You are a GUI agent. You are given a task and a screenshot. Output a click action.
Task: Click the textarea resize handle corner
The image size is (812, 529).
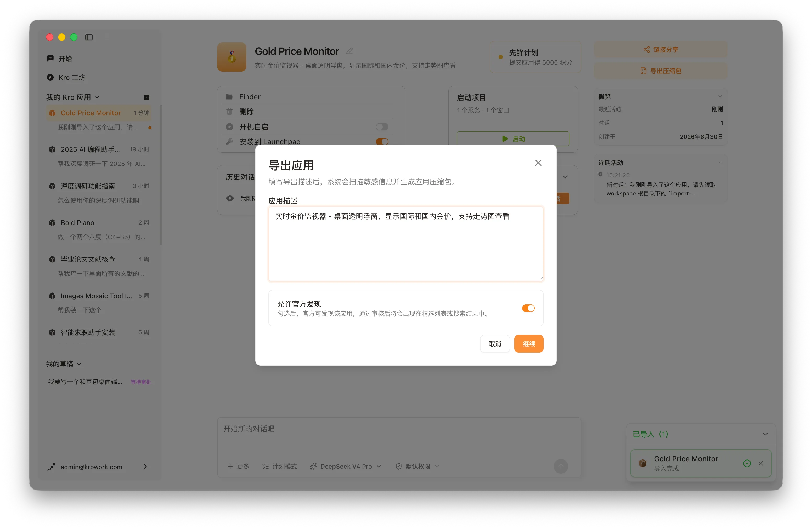[x=540, y=278]
